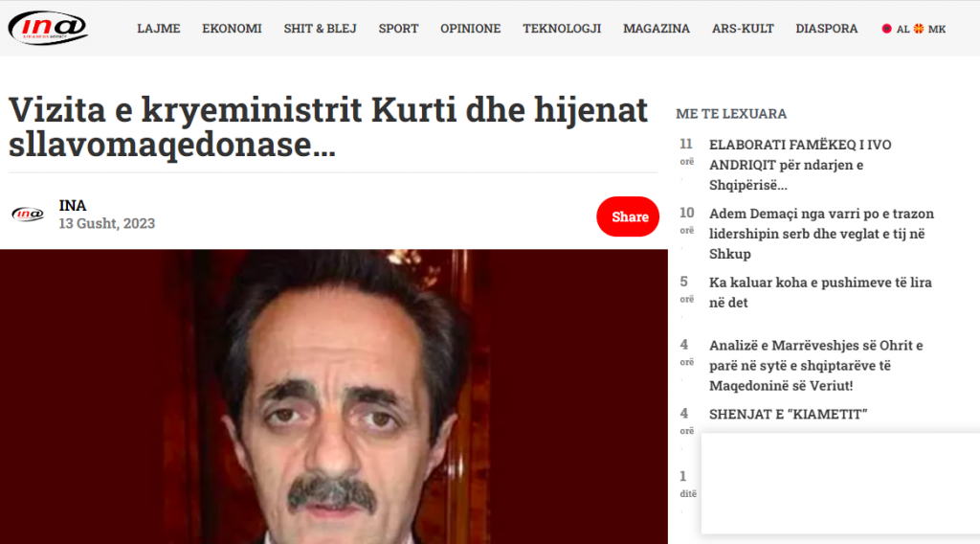This screenshot has width=980, height=544.
Task: Click the INA author name link
Action: (x=73, y=205)
